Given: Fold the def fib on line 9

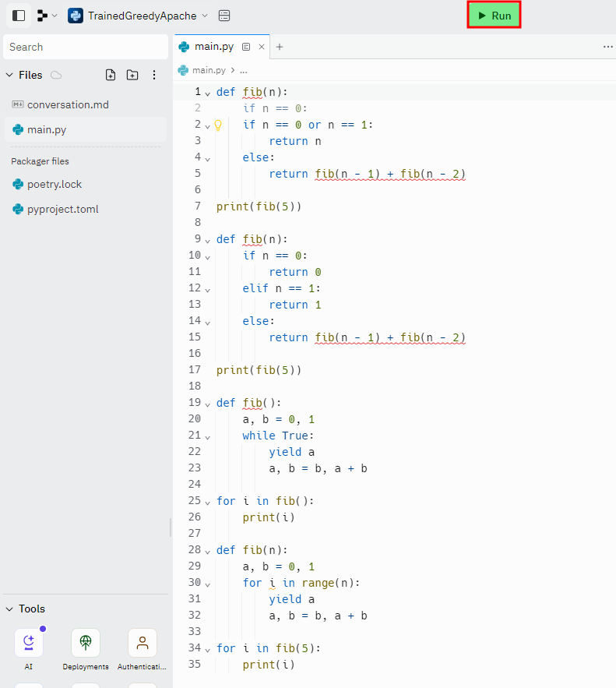Looking at the screenshot, I should click(x=207, y=241).
